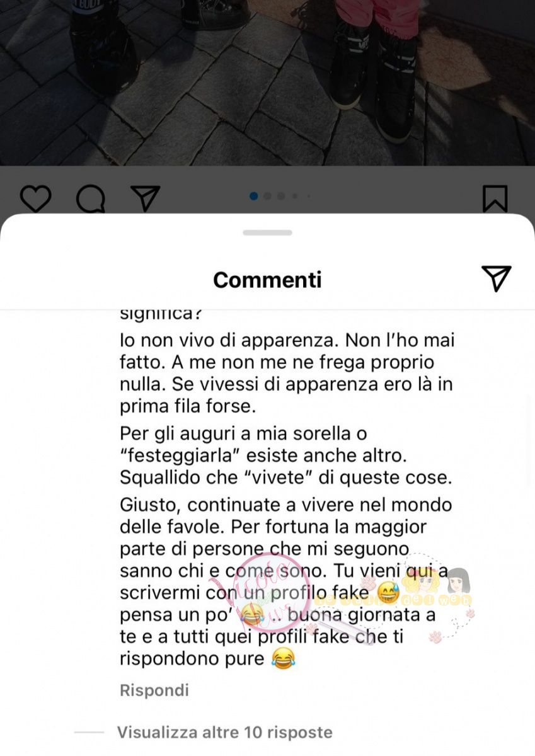The image size is (535, 756).
Task: Like the post with the heart icon
Action: tap(35, 198)
